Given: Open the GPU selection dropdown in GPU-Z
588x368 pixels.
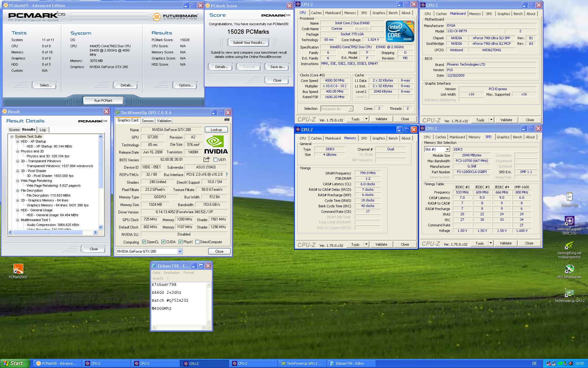Looking at the screenshot, I should tap(180, 251).
